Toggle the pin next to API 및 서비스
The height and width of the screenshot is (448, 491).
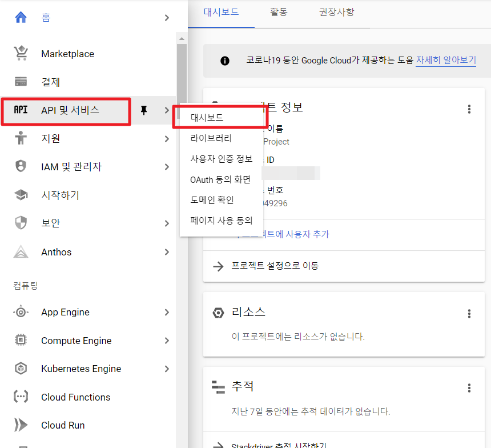click(144, 110)
